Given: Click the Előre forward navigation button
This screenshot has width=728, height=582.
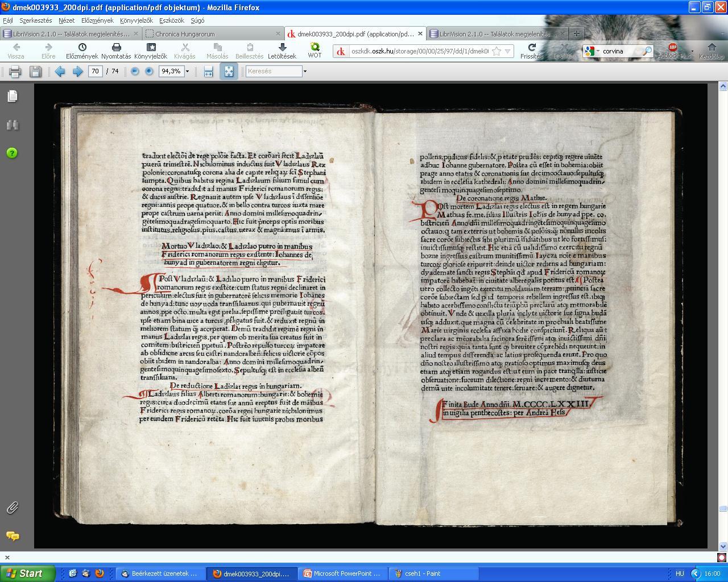Looking at the screenshot, I should tap(48, 51).
